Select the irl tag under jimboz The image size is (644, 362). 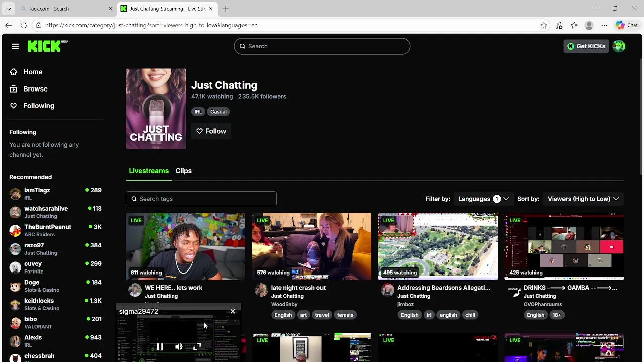click(x=429, y=315)
